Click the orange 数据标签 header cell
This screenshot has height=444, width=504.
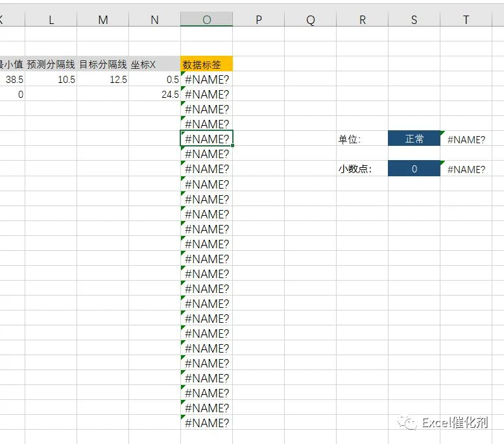pyautogui.click(x=207, y=64)
